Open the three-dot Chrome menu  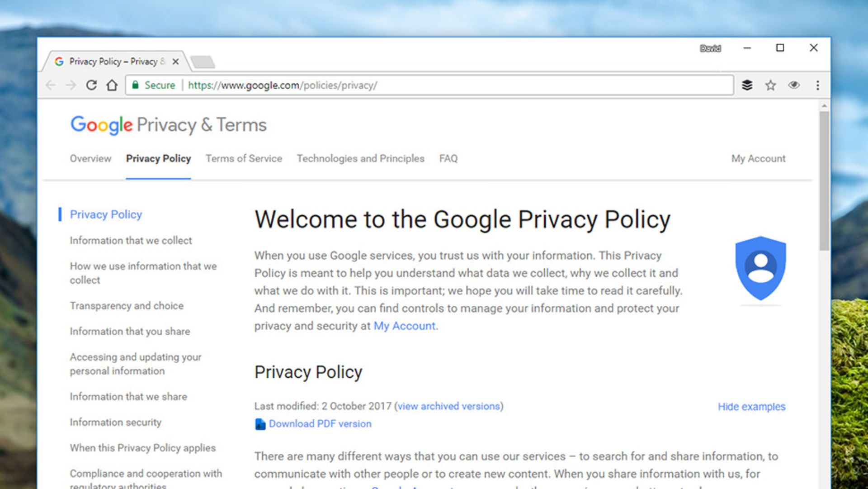(x=818, y=85)
